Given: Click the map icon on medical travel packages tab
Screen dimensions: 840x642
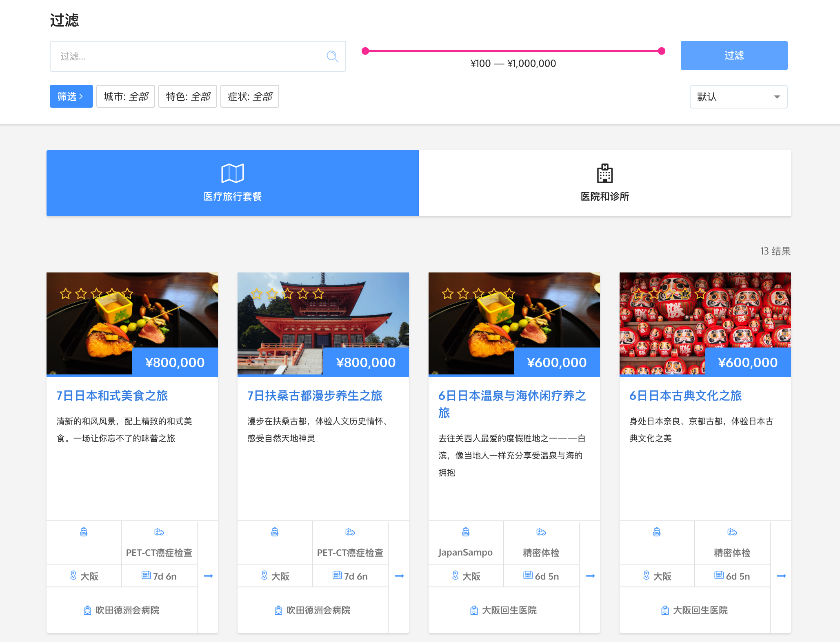Looking at the screenshot, I should coord(233,173).
